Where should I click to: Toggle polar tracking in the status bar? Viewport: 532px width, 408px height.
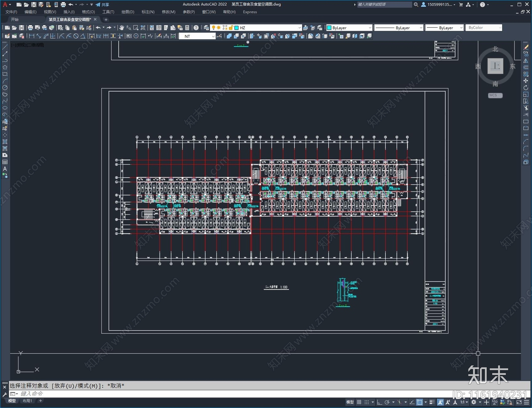tap(387, 402)
